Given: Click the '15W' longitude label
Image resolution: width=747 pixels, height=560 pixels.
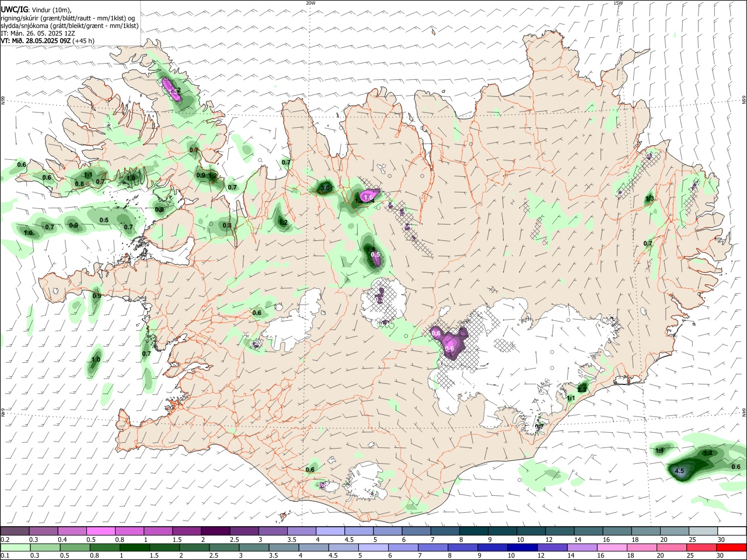Looking at the screenshot, I should [619, 3].
